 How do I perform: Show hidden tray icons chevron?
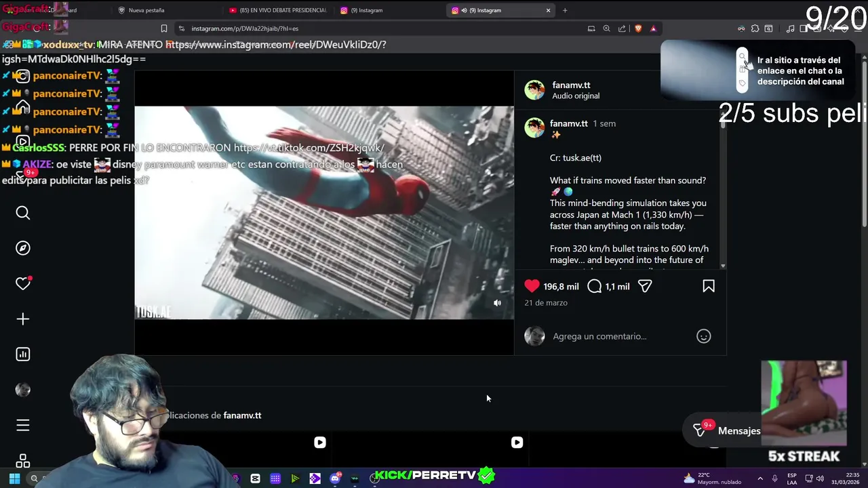pyautogui.click(x=761, y=479)
